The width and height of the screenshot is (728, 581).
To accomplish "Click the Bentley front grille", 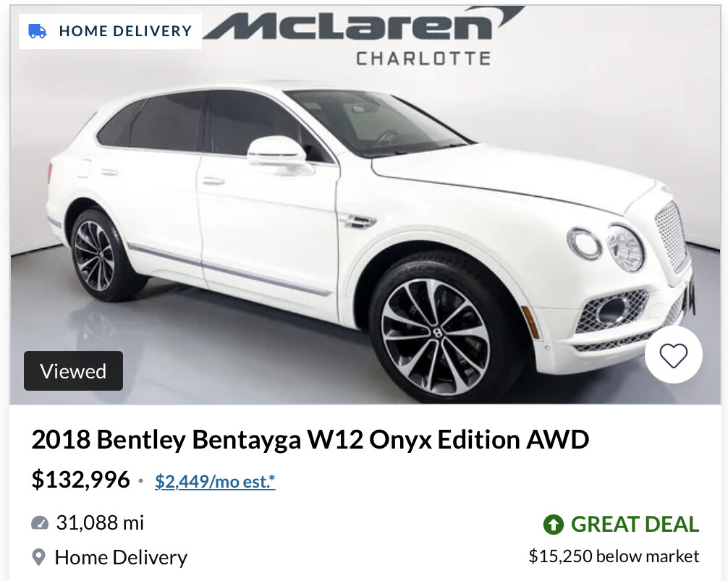I will coord(673,235).
